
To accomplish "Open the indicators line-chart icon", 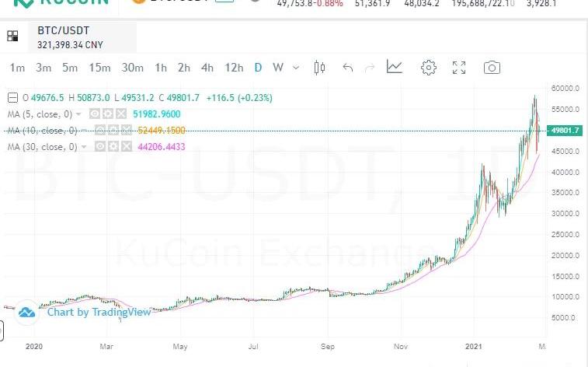I will coord(395,68).
